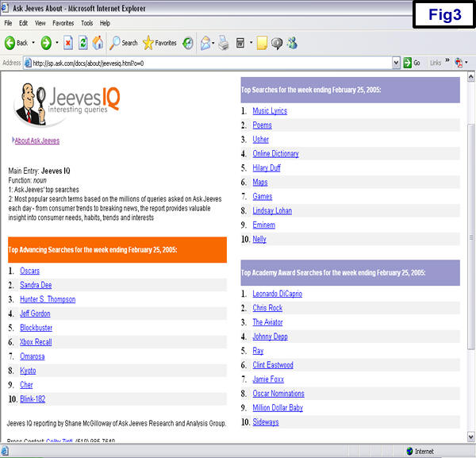Expand the Back button history dropdown arrow
The width and height of the screenshot is (476, 458).
click(x=33, y=43)
